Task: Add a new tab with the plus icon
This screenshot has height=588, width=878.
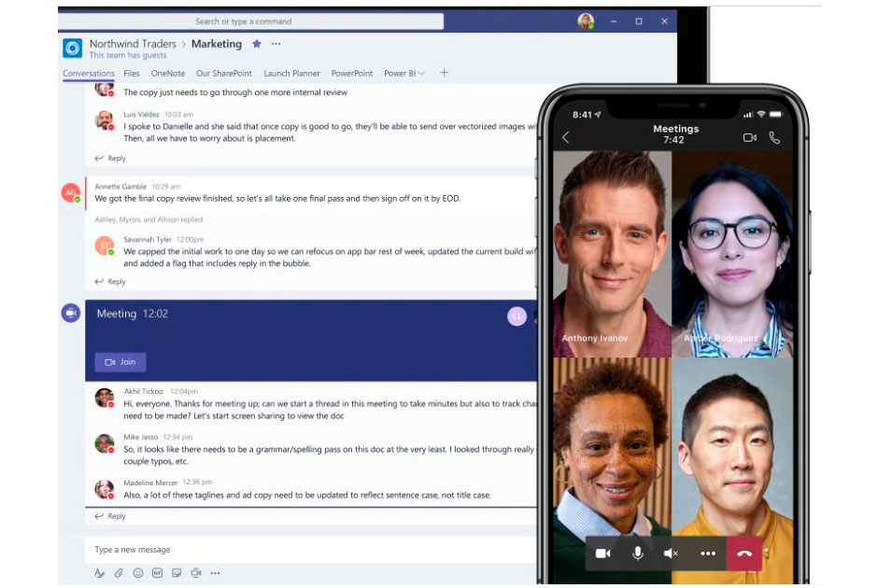Action: coord(444,73)
